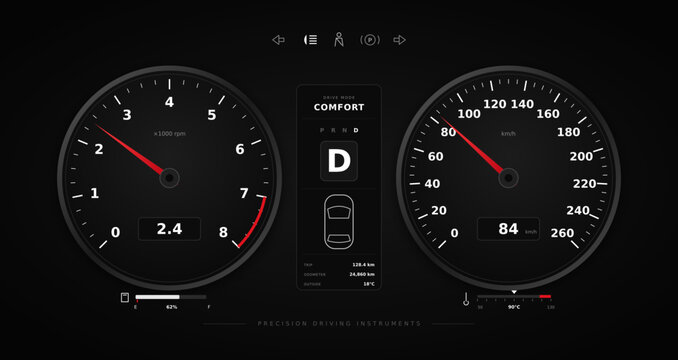
Task: Click the 2.4 digital rpm readout
Action: [x=170, y=229]
